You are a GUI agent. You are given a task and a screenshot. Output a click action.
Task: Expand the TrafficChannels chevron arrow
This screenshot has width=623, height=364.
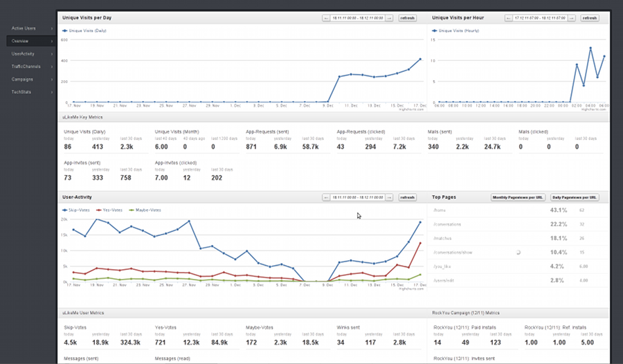(52, 66)
